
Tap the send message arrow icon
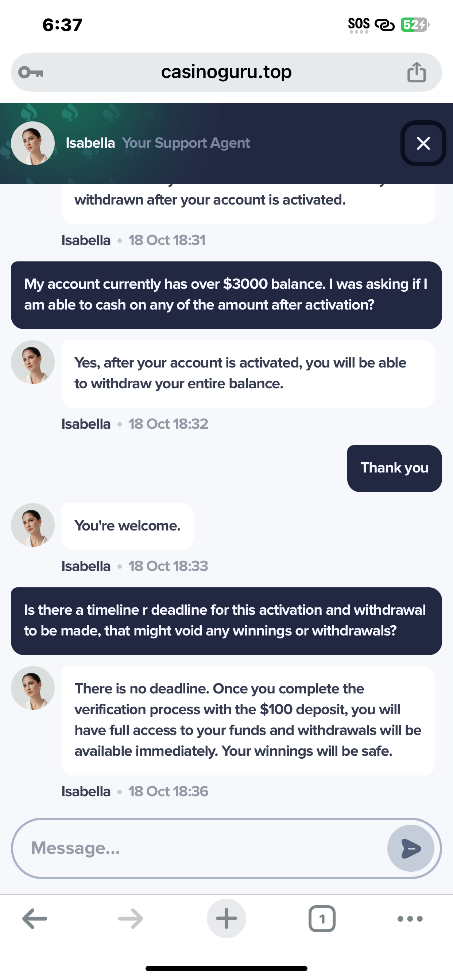tap(410, 848)
